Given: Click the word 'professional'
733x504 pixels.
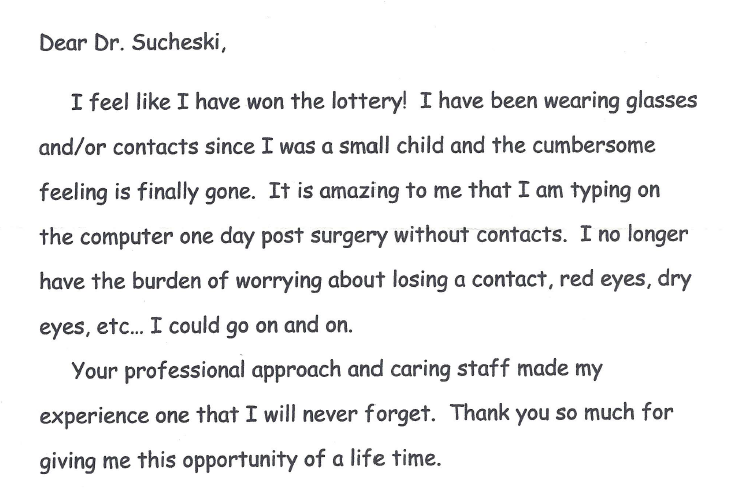Looking at the screenshot, I should pos(185,370).
